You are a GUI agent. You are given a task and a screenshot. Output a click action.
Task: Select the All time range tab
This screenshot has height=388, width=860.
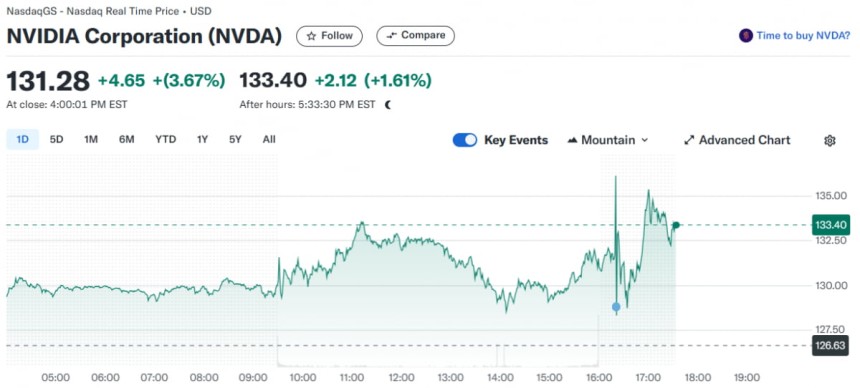pos(269,139)
